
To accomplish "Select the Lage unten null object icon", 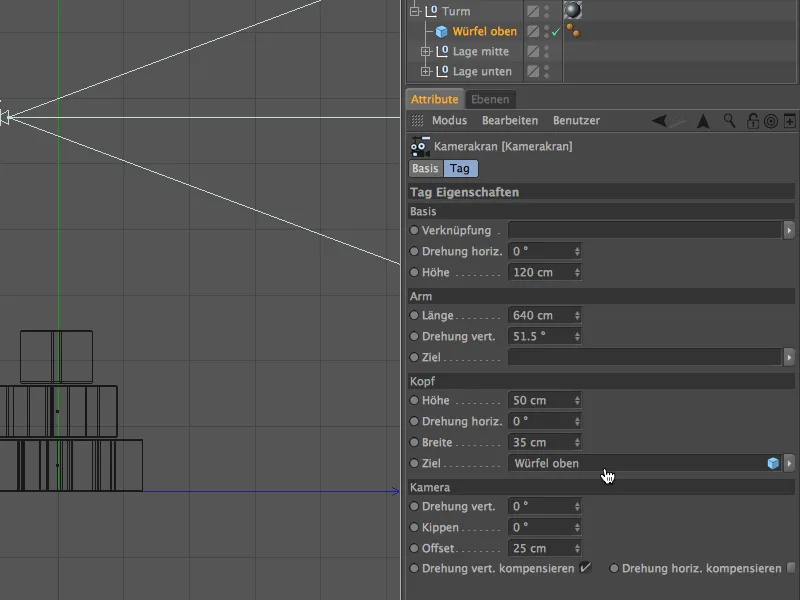I will [442, 71].
